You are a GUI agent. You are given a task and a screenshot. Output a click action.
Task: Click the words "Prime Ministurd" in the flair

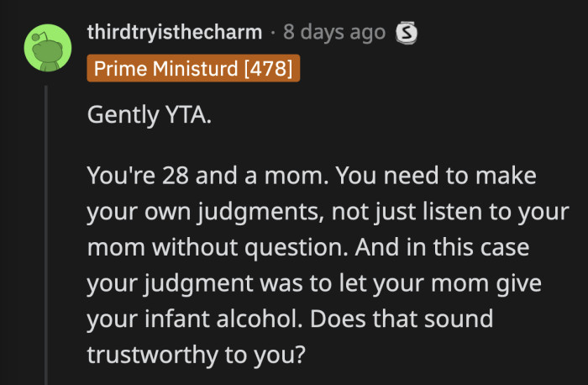click(x=166, y=68)
